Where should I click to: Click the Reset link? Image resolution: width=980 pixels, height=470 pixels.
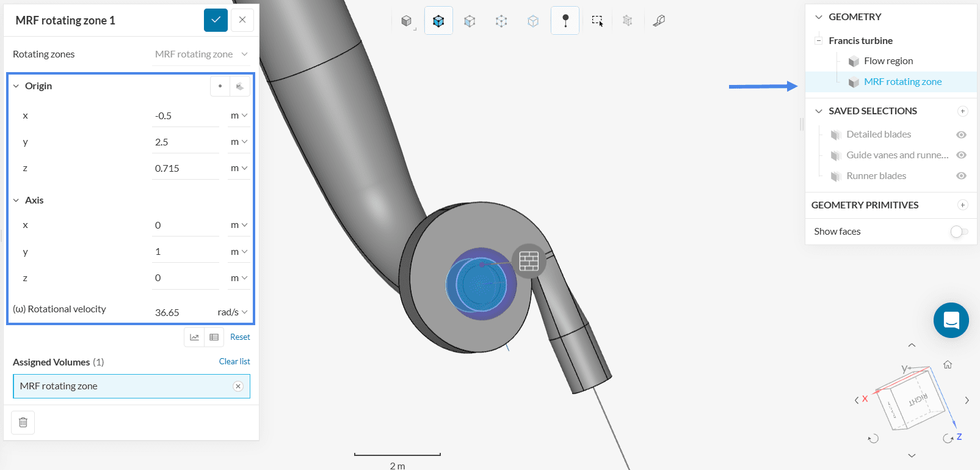[240, 337]
